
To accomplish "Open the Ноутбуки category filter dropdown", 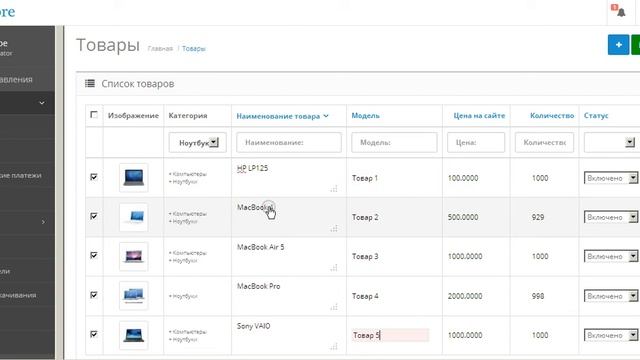I will click(x=198, y=142).
